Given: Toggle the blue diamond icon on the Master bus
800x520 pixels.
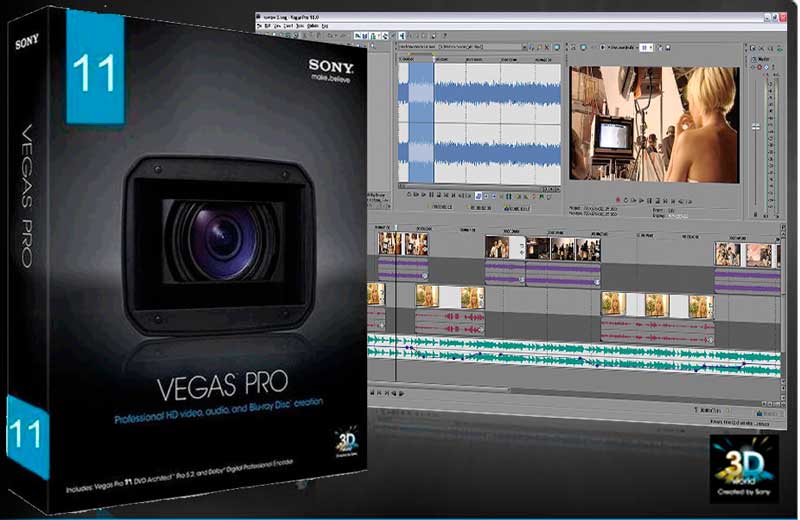Looking at the screenshot, I should pos(766,67).
